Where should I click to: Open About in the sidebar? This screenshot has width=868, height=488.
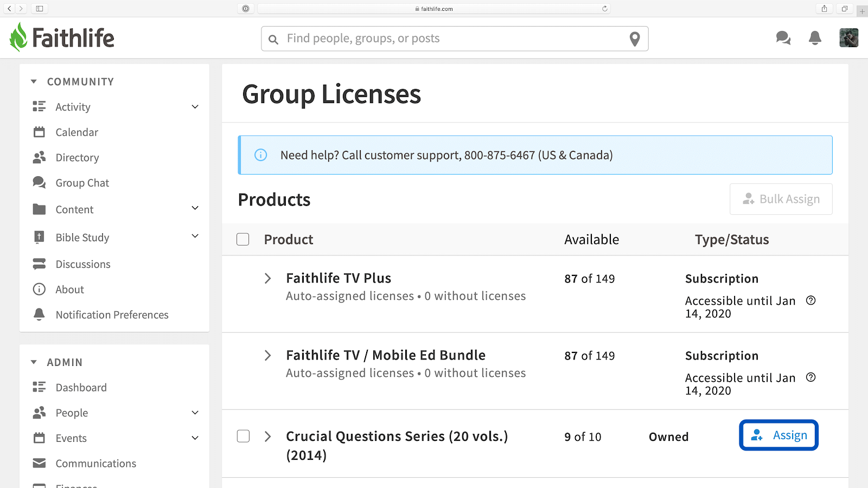click(69, 290)
